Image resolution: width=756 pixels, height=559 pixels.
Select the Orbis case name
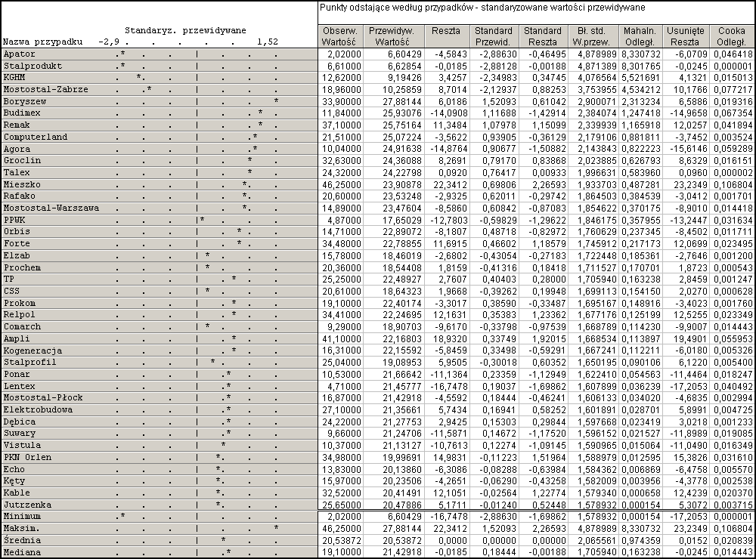pyautogui.click(x=17, y=232)
